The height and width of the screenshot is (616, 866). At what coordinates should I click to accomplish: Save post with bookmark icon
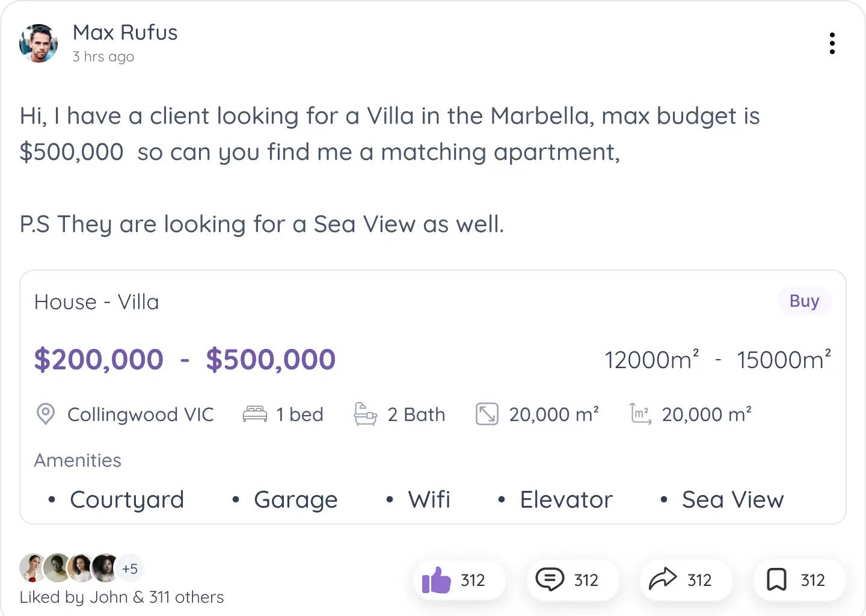pyautogui.click(x=776, y=580)
